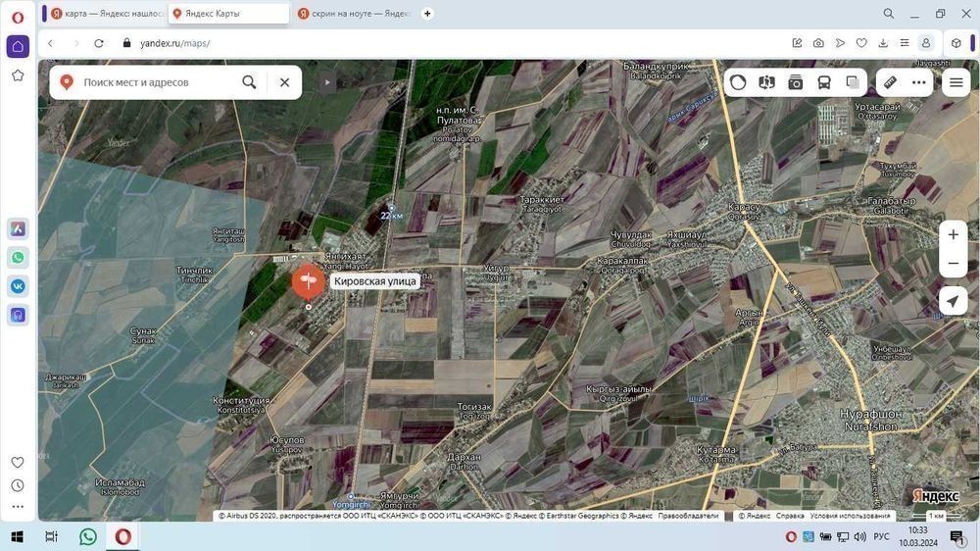Select the ruler distance measuring tool
The width and height of the screenshot is (980, 551).
tap(890, 82)
